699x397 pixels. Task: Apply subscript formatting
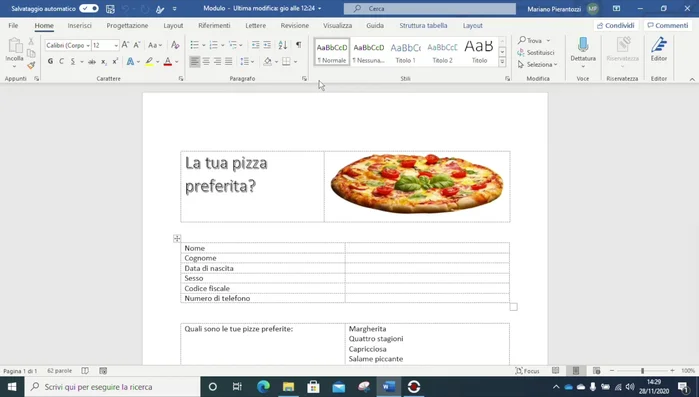103,61
